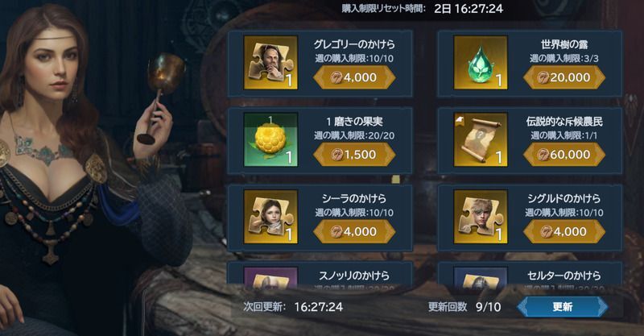The height and width of the screenshot is (336, 644).
Task: Purchase the scroll for 60,000 coins
Action: tap(564, 155)
